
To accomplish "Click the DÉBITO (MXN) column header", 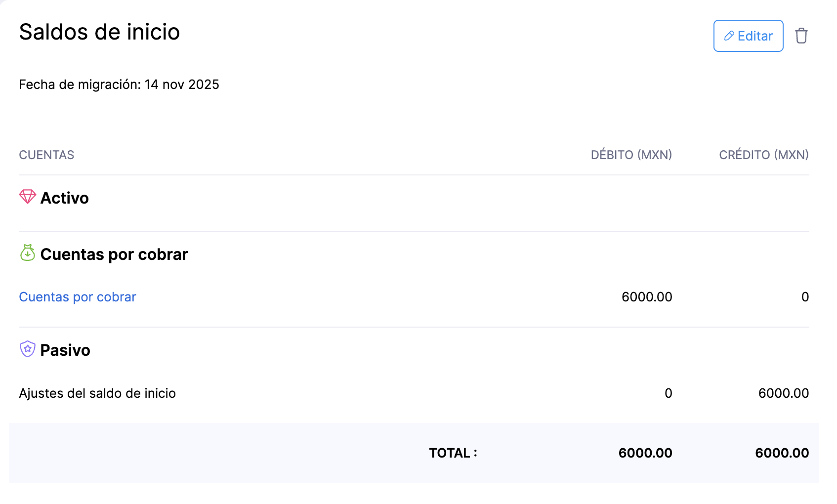I will pyautogui.click(x=631, y=155).
